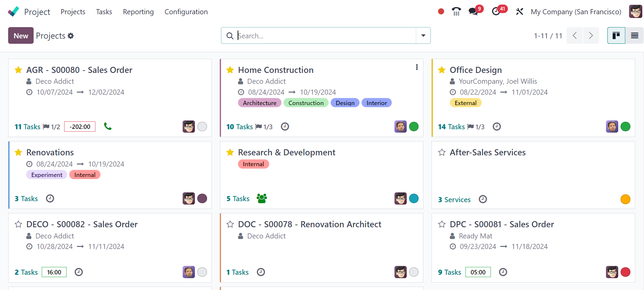This screenshot has width=644, height=290.
Task: Click the Architecture tag on Home Construction
Action: tap(260, 103)
